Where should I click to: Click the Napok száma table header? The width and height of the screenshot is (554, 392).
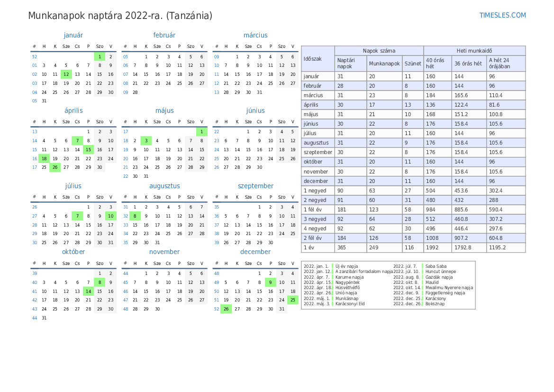(379, 51)
